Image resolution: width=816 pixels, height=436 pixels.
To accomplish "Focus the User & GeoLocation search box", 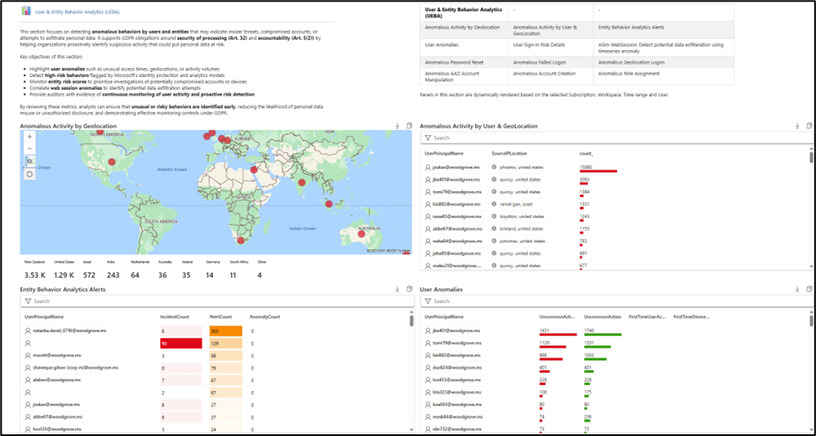I will [x=616, y=138].
